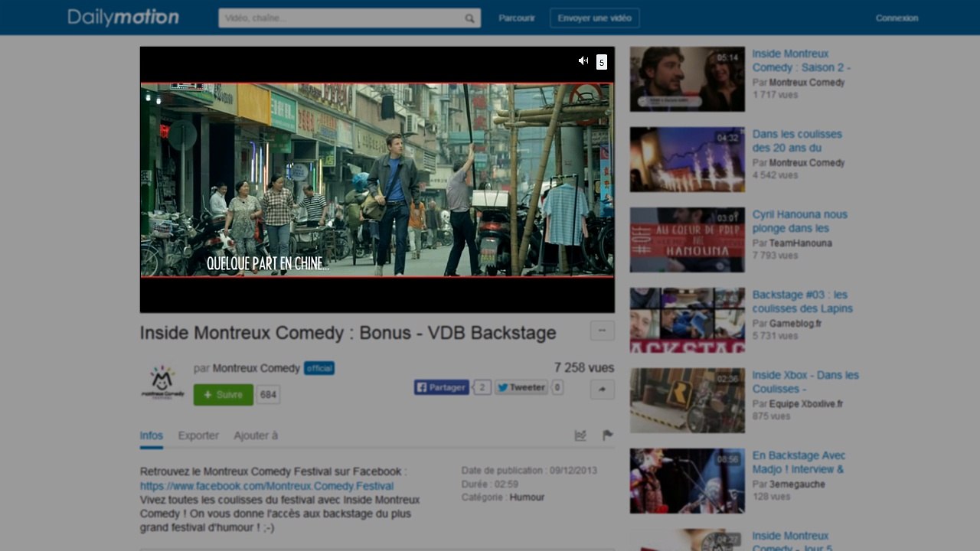
Task: Open 'Dans les coulisses des 20 ans du' link
Action: pos(797,141)
